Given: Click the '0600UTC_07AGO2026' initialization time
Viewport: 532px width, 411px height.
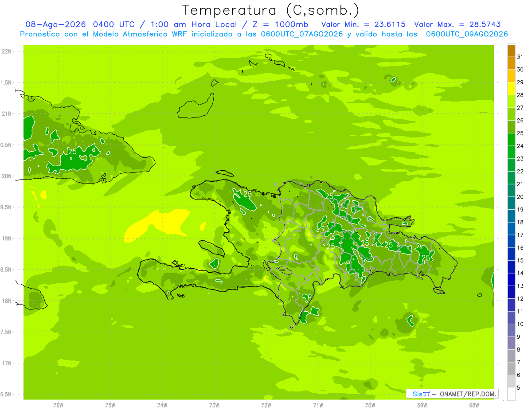Looking at the screenshot, I should coord(302,34).
